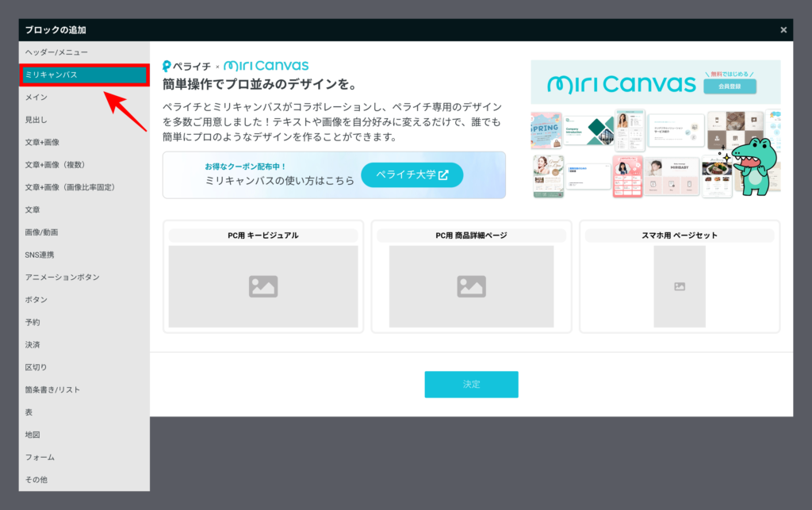Open the 見出し block category
The width and height of the screenshot is (812, 510).
(x=84, y=120)
